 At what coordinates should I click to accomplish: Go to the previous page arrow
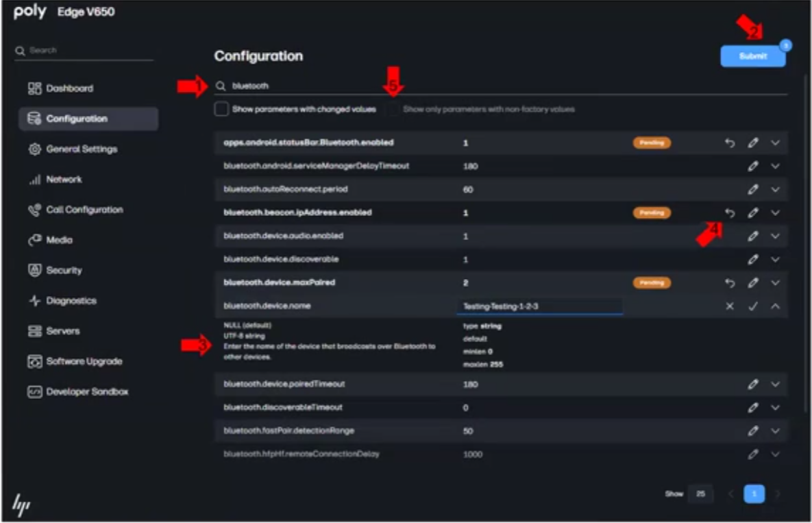(730, 494)
